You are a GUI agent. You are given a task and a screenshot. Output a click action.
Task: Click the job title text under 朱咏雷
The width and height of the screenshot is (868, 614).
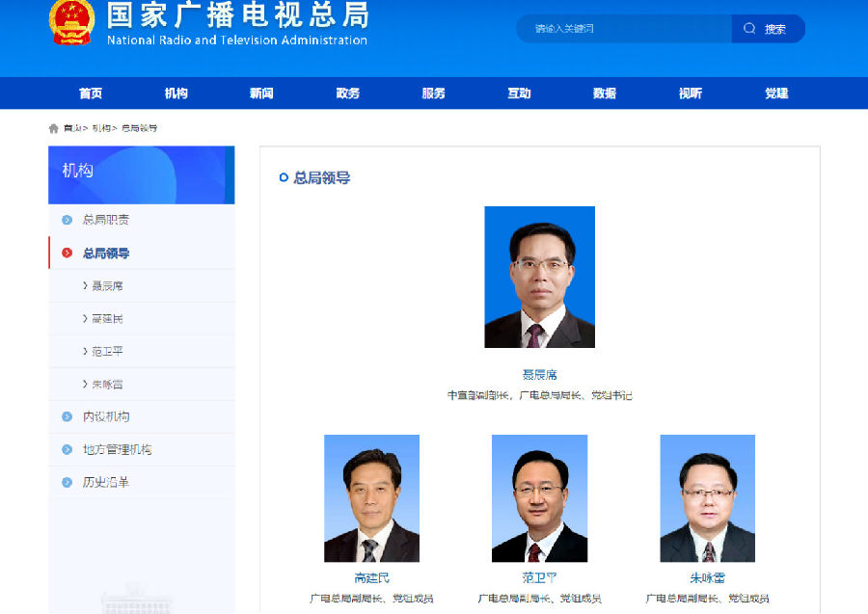click(708, 598)
